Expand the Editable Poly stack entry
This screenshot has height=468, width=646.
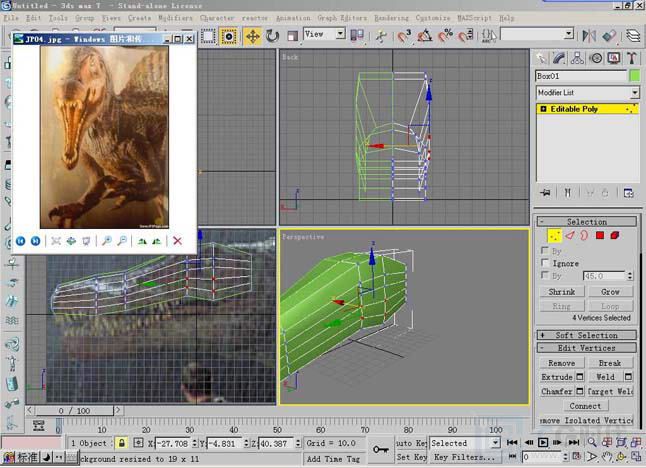tap(543, 109)
